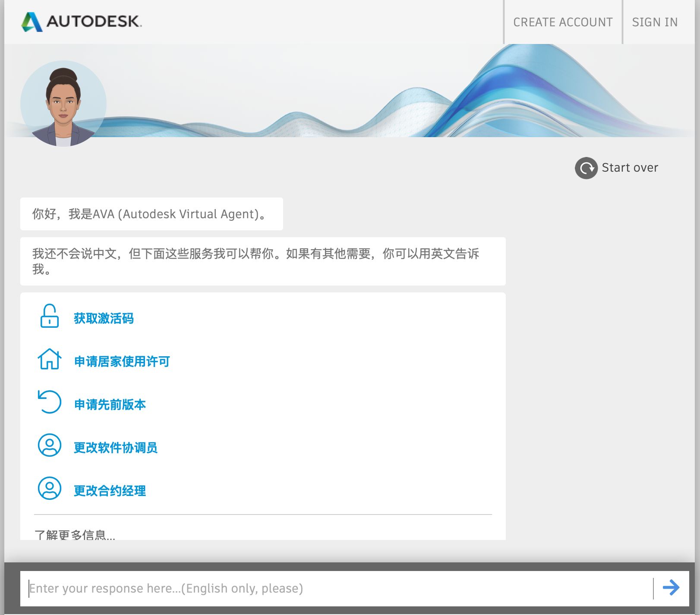Click the user icon beside 更改软件协调员
This screenshot has height=615, width=700.
coord(50,445)
